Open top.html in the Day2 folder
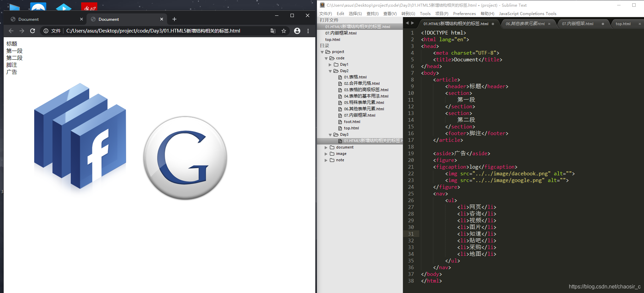The image size is (644, 293). pos(351,128)
